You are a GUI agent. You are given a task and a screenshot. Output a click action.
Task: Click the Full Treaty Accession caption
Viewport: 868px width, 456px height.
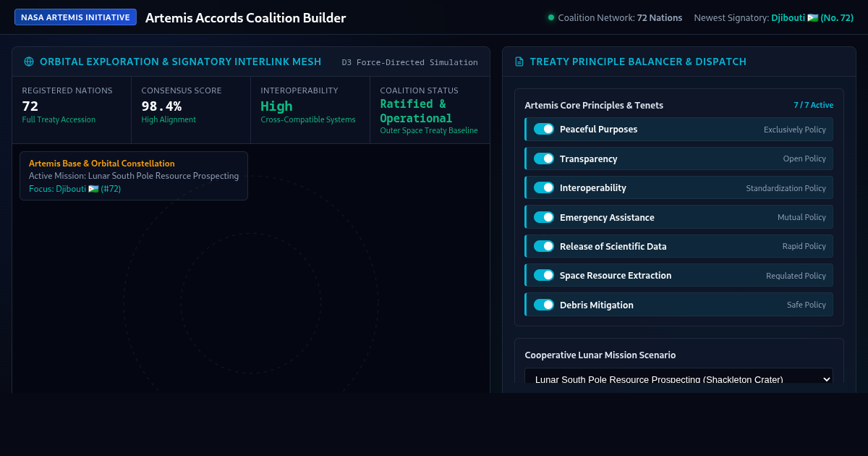pyautogui.click(x=59, y=119)
